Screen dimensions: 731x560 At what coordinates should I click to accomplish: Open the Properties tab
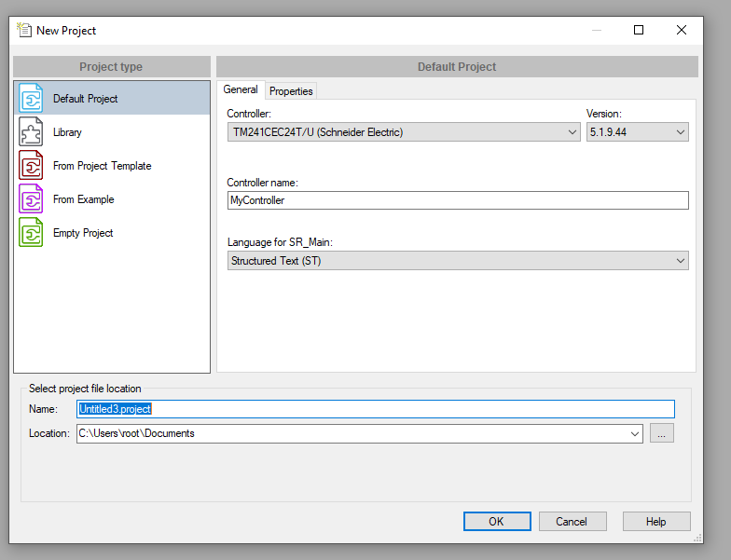click(291, 91)
